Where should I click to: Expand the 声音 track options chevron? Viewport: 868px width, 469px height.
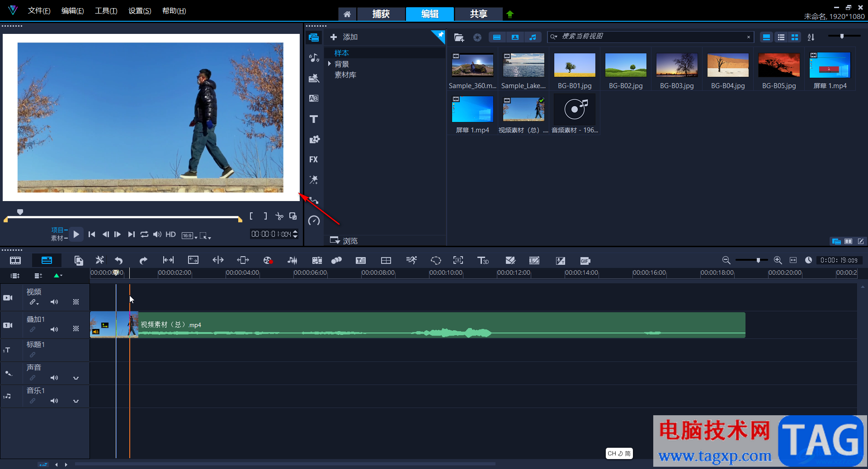point(76,378)
